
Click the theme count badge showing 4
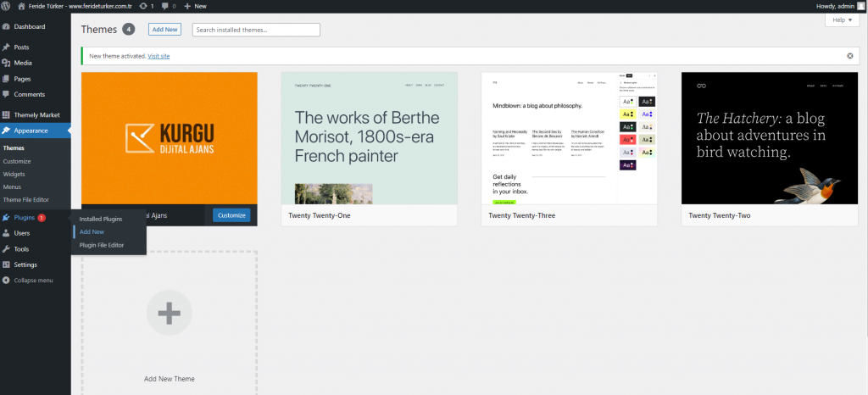click(129, 30)
